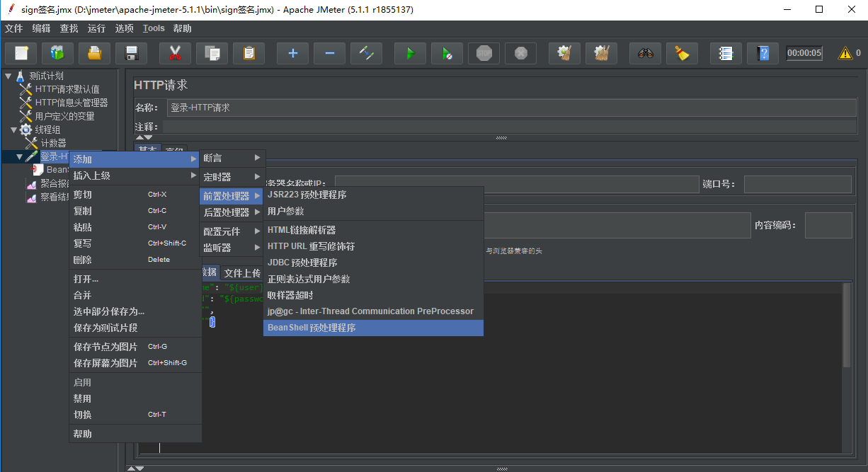Click the warning triangle log icon

click(x=845, y=53)
